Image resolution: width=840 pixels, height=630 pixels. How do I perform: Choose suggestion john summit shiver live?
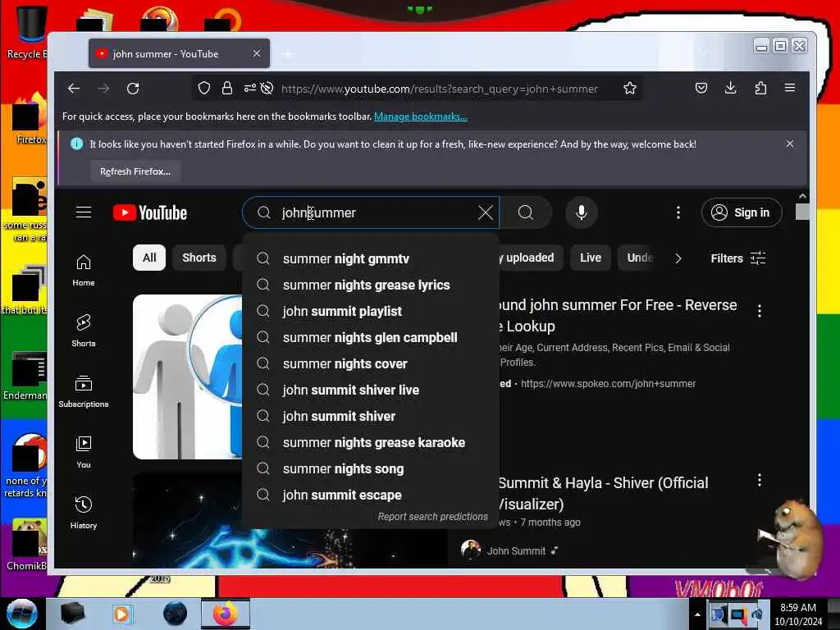click(371, 390)
